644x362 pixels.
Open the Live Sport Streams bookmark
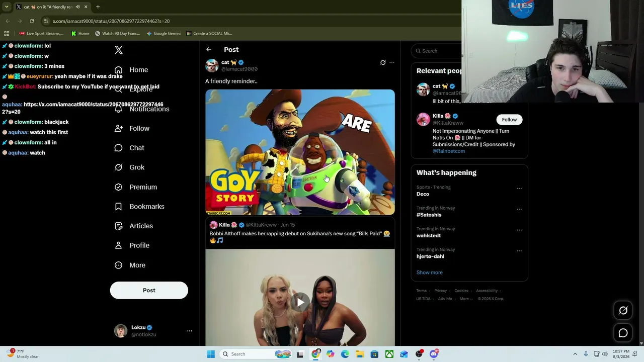click(x=41, y=34)
